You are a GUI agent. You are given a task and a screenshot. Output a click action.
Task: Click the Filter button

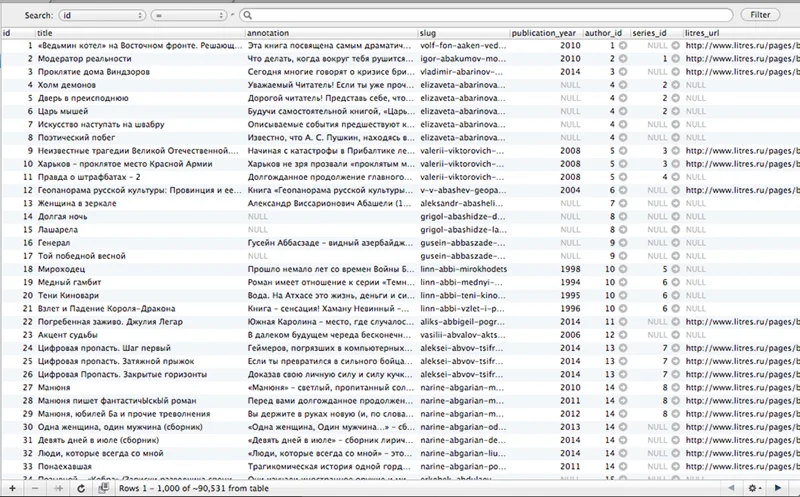point(760,16)
